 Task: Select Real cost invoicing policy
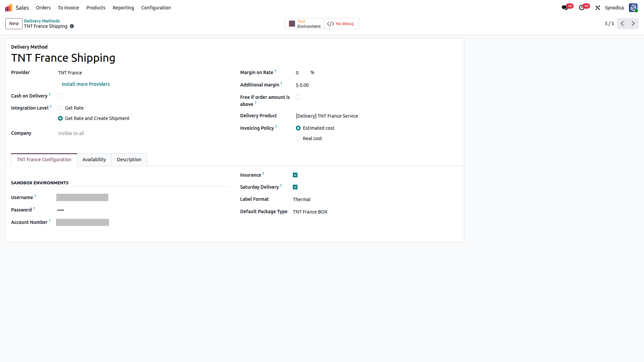[x=298, y=138]
